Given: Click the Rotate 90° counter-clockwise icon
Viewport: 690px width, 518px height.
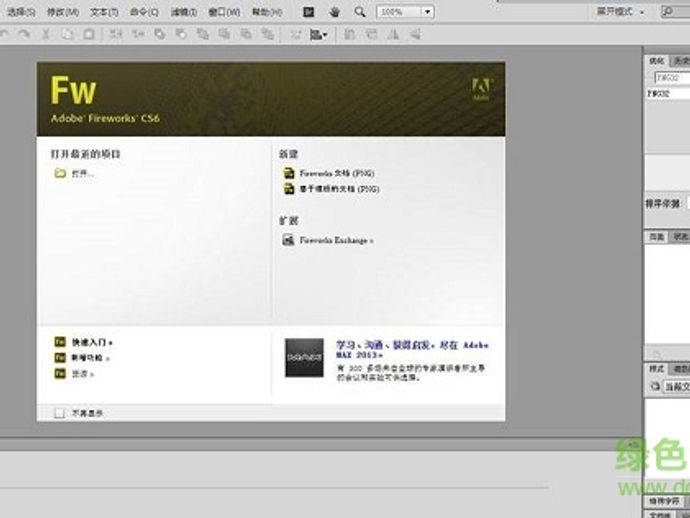Looking at the screenshot, I should [350, 34].
